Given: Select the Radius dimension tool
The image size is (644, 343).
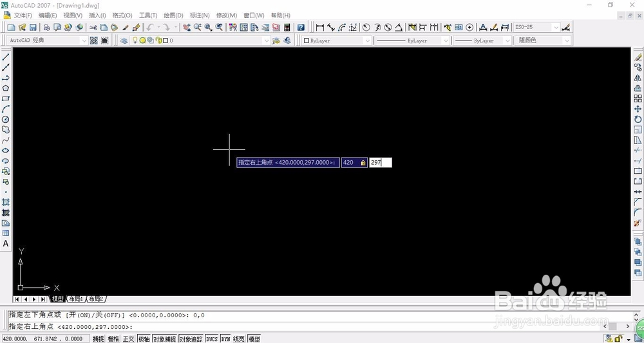Looking at the screenshot, I should [366, 28].
